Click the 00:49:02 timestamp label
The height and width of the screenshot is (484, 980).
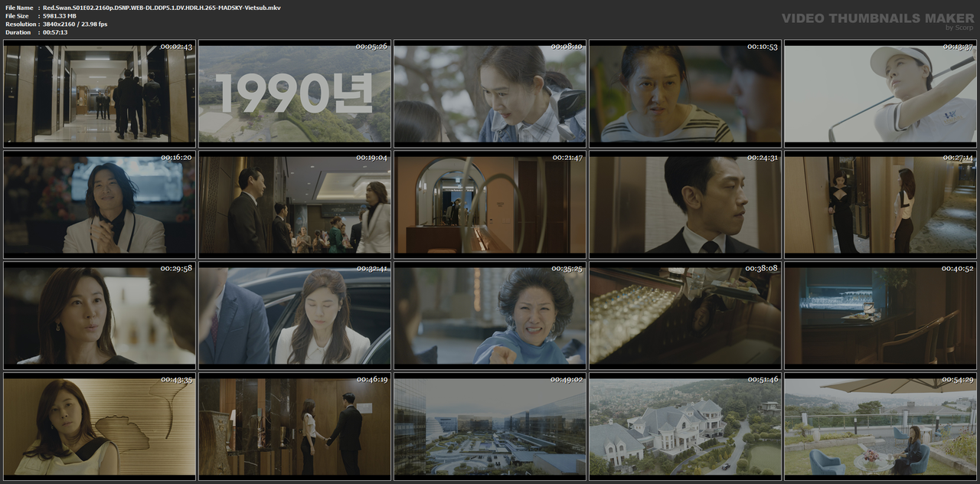click(x=567, y=380)
